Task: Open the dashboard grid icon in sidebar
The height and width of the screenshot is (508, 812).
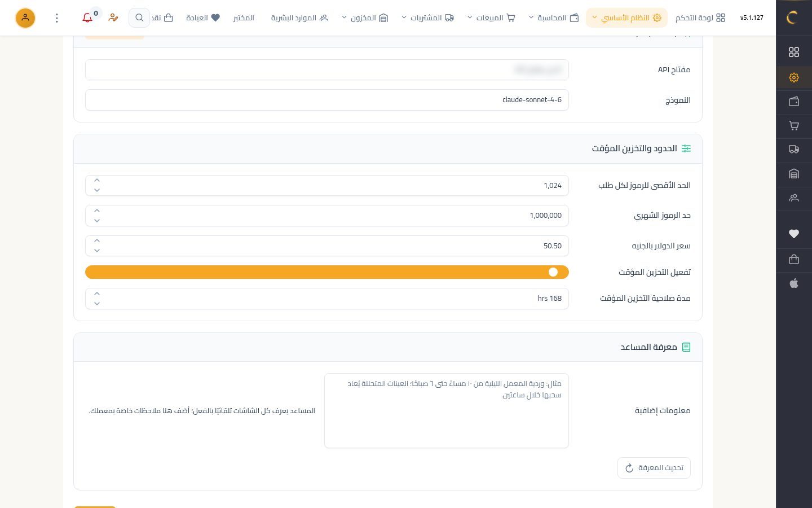Action: 794,52
